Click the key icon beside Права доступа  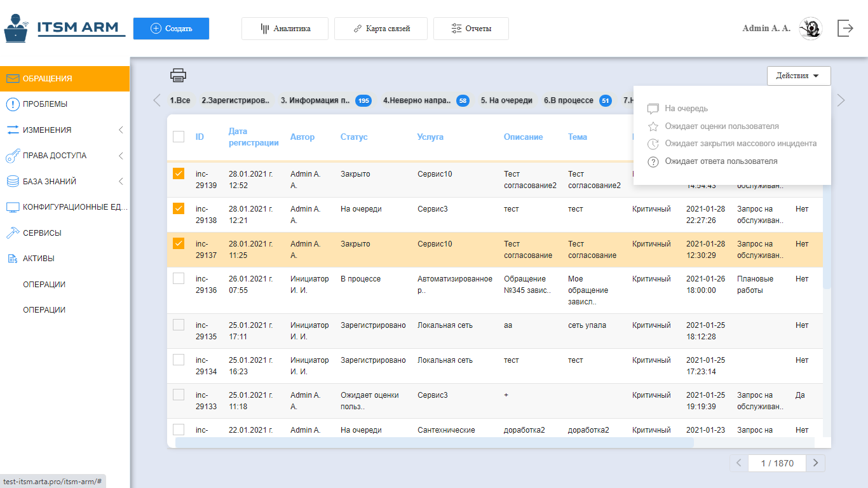(13, 156)
